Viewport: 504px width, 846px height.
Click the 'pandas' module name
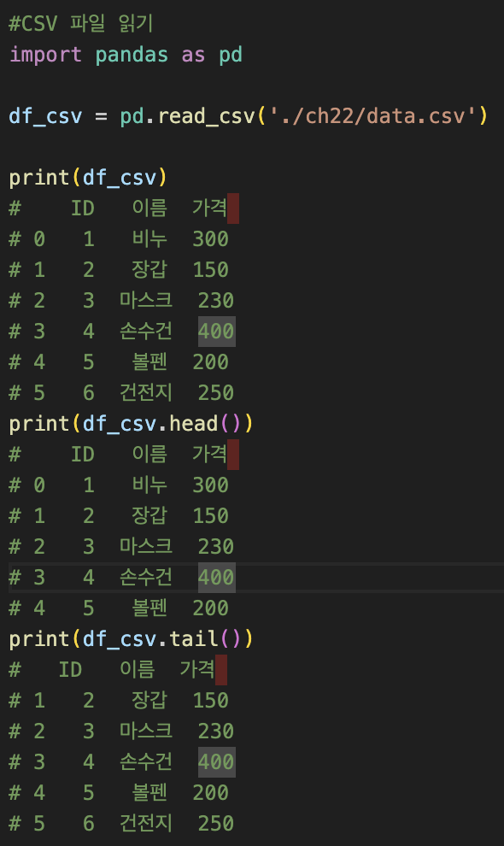coord(132,55)
